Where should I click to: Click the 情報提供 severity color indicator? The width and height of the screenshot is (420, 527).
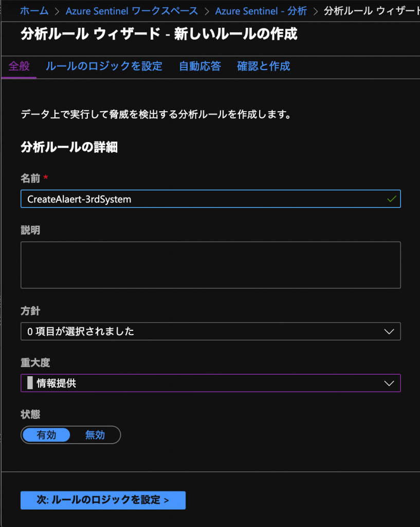pos(30,383)
